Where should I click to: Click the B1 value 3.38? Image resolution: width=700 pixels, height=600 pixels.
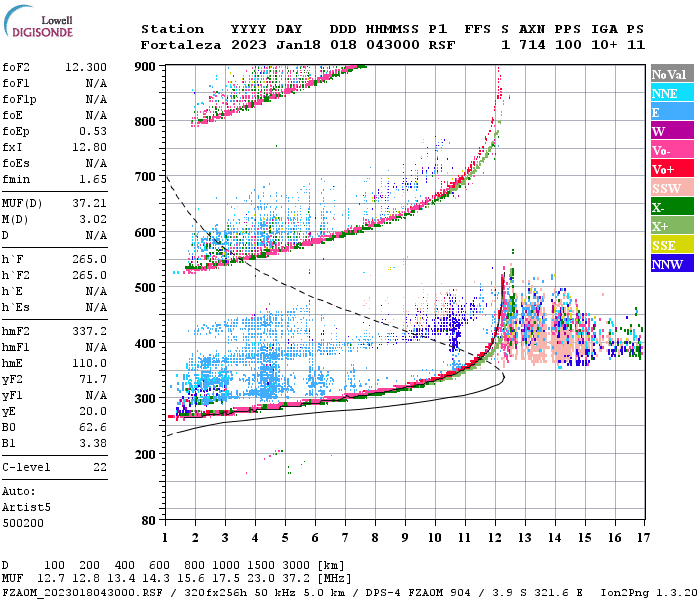[93, 444]
